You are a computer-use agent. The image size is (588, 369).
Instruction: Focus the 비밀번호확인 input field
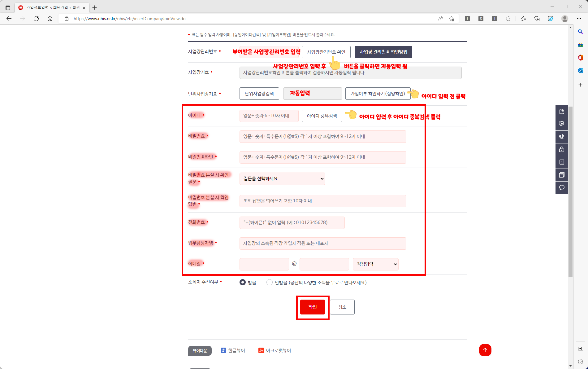pos(323,157)
